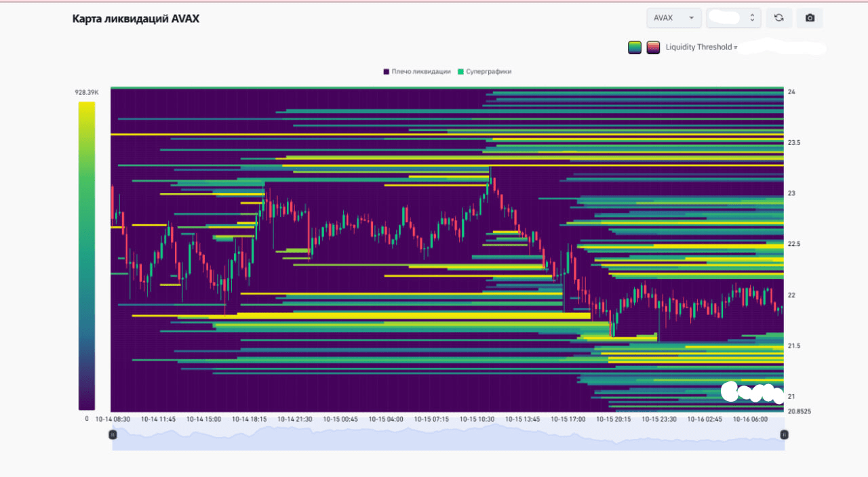Image resolution: width=868 pixels, height=477 pixels.
Task: Select the green-yellow viridis color theme
Action: 635,47
